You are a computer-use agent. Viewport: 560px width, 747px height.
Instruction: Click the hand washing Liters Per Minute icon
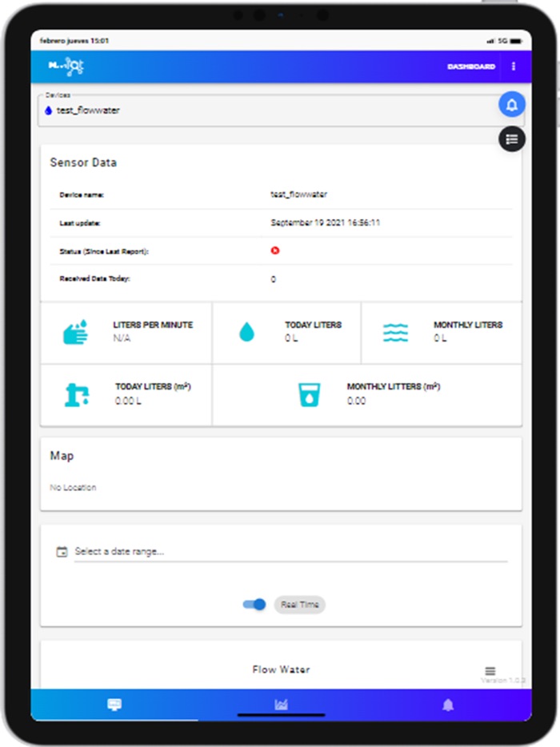[76, 332]
